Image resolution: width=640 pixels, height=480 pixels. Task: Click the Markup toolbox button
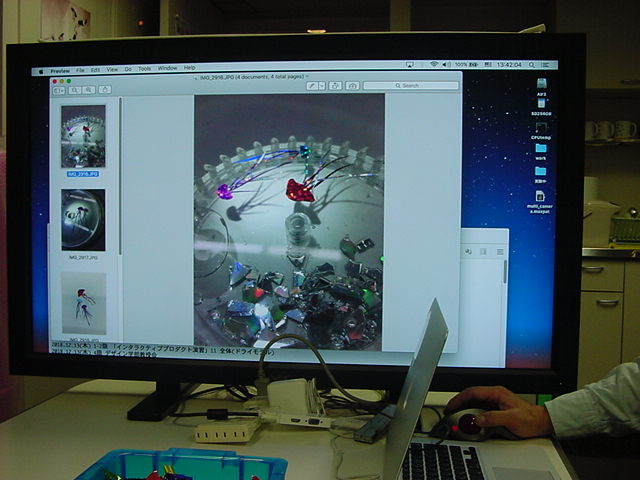(352, 86)
